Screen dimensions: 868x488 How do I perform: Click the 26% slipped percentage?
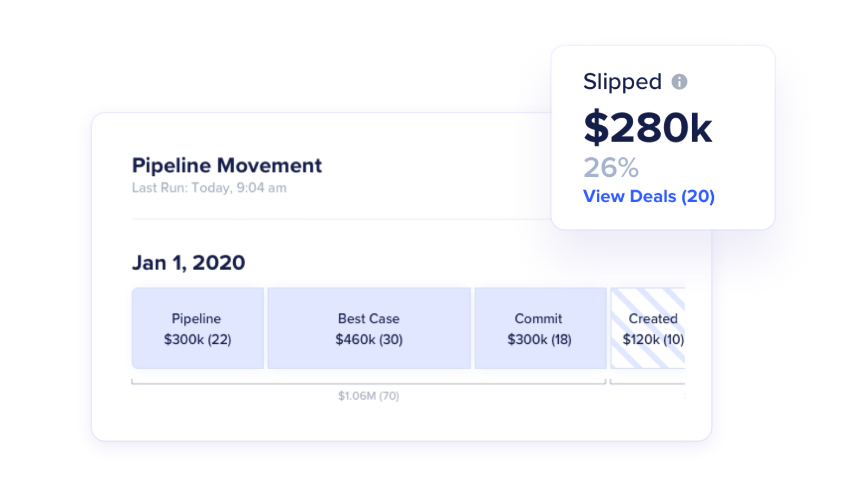tap(611, 168)
